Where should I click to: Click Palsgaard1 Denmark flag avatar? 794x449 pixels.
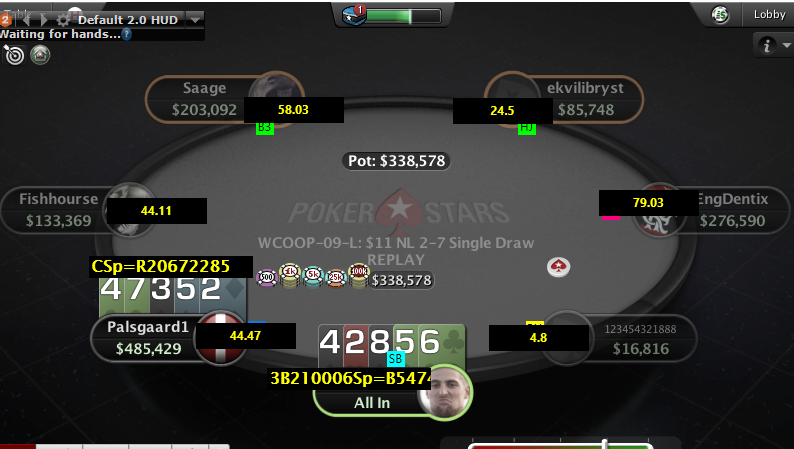[219, 337]
